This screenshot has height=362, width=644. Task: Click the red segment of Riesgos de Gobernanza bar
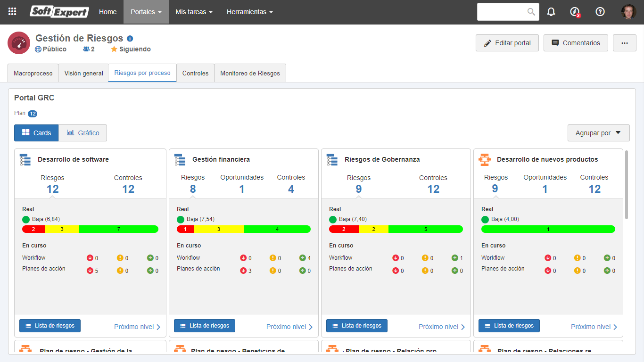pyautogui.click(x=344, y=229)
